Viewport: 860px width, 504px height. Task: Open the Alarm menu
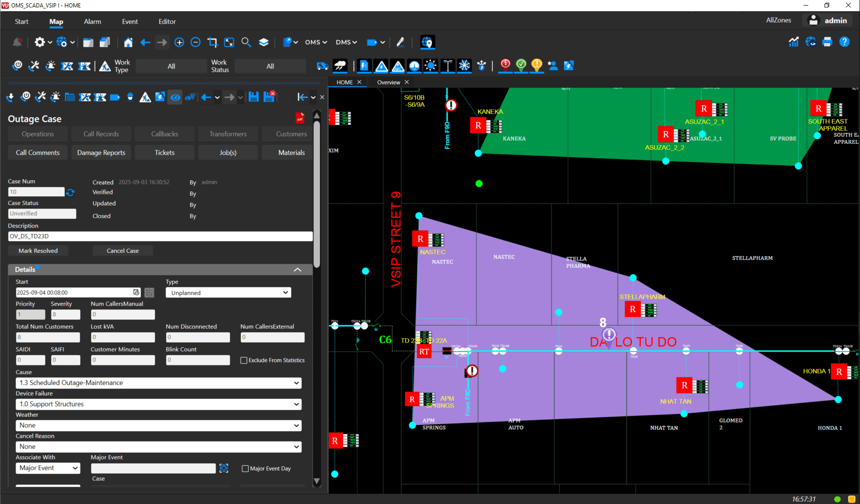92,21
